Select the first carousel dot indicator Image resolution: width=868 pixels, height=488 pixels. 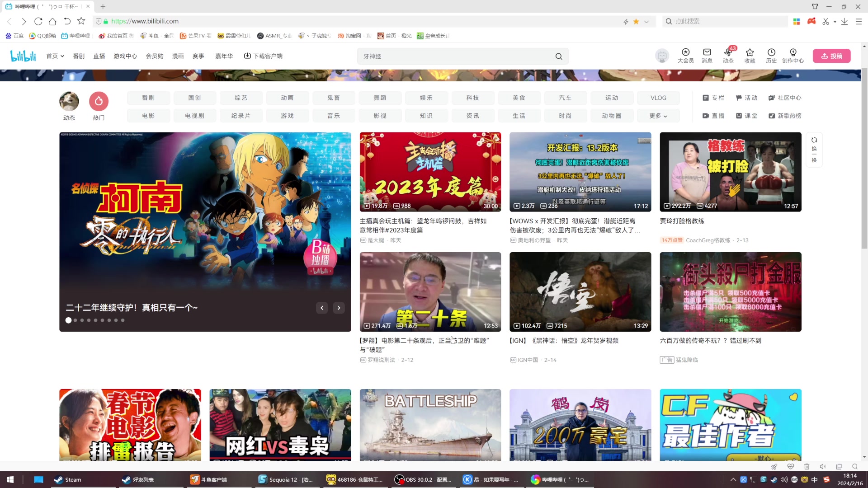[68, 320]
